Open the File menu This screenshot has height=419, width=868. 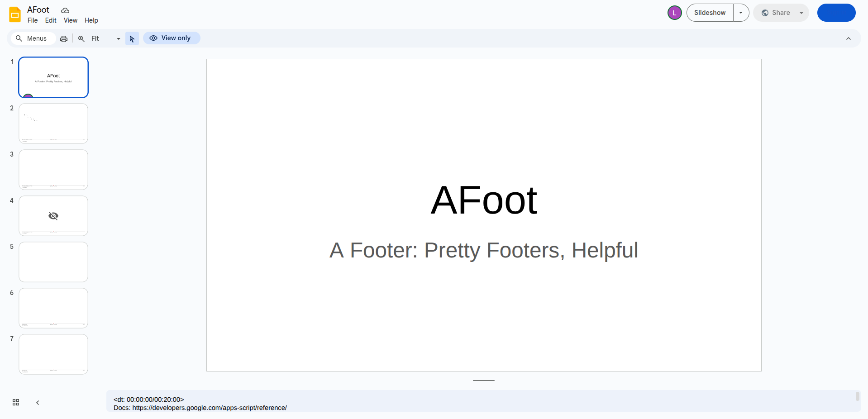[x=33, y=20]
